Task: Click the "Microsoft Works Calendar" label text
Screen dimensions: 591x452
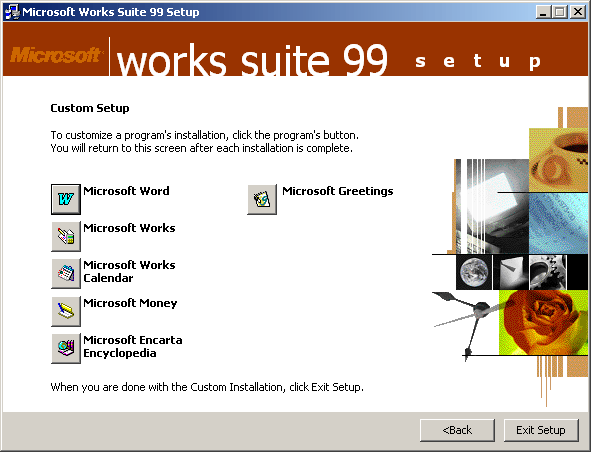Action: 129,271
